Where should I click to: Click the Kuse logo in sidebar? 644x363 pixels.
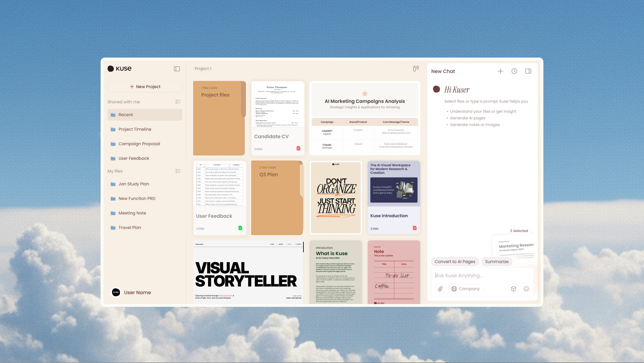coord(120,69)
